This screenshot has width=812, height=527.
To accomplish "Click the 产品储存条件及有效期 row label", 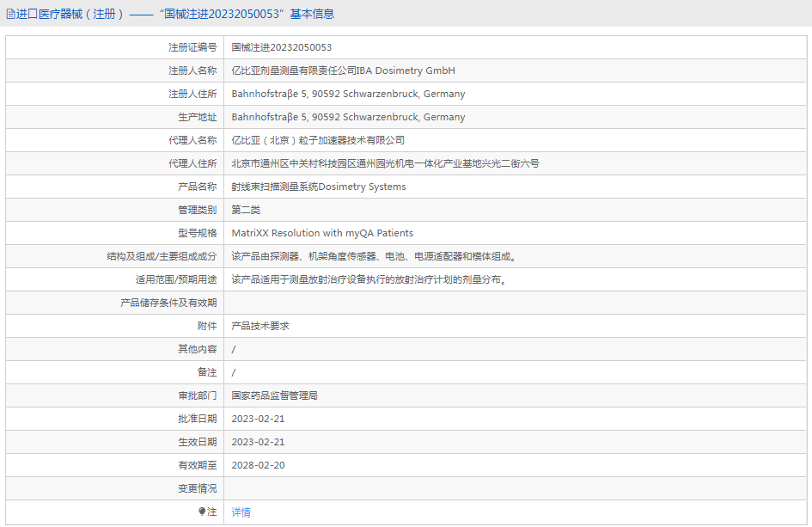I will [168, 303].
